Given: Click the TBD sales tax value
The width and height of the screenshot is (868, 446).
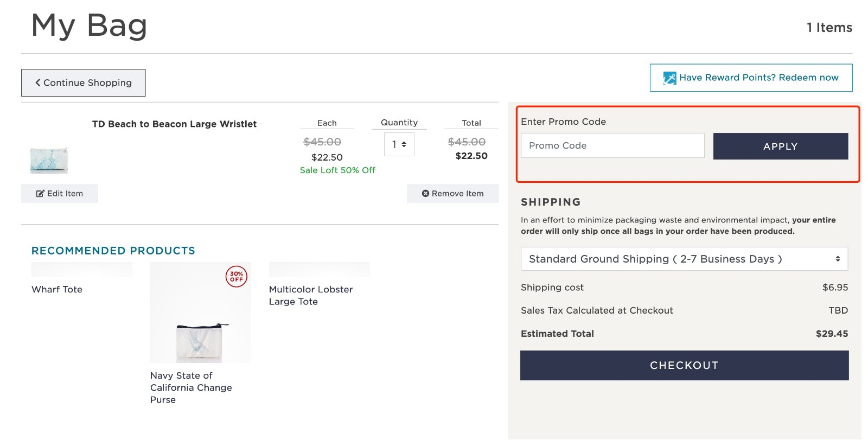Looking at the screenshot, I should pos(838,310).
